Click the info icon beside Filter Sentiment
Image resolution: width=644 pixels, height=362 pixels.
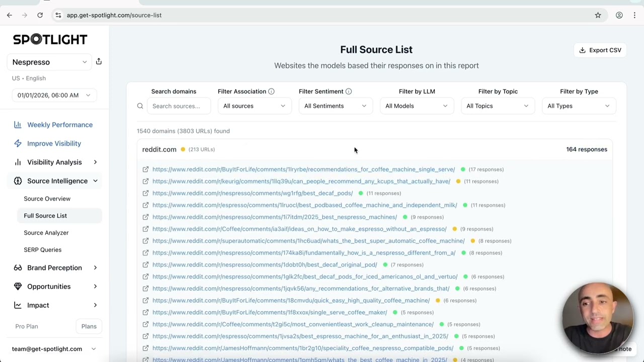[x=349, y=92]
